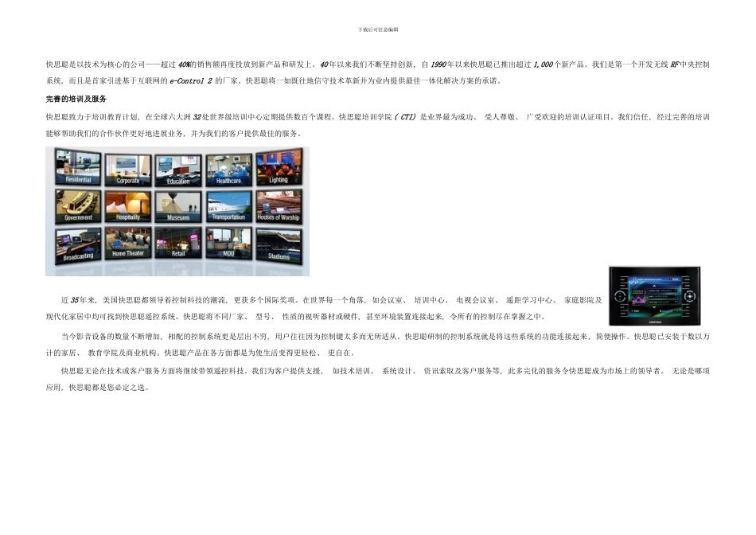Screen dimensions: 756x535
Task: Click the Hospitality thumbnail tile
Action: point(128,206)
